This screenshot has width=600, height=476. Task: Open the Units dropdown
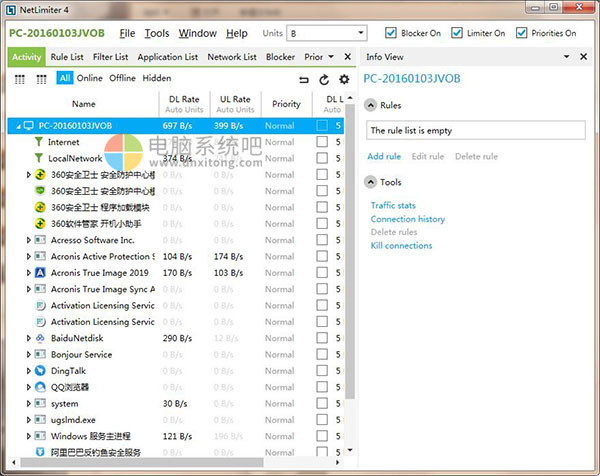pyautogui.click(x=327, y=33)
